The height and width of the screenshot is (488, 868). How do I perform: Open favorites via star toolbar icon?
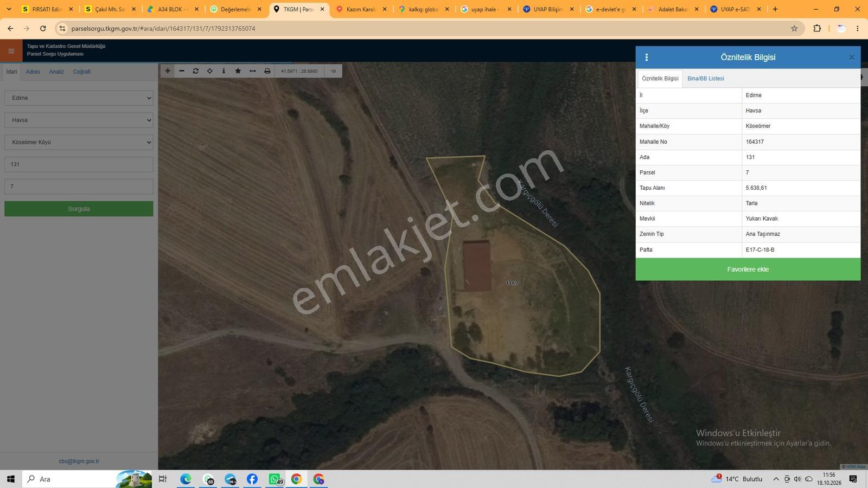(x=238, y=71)
